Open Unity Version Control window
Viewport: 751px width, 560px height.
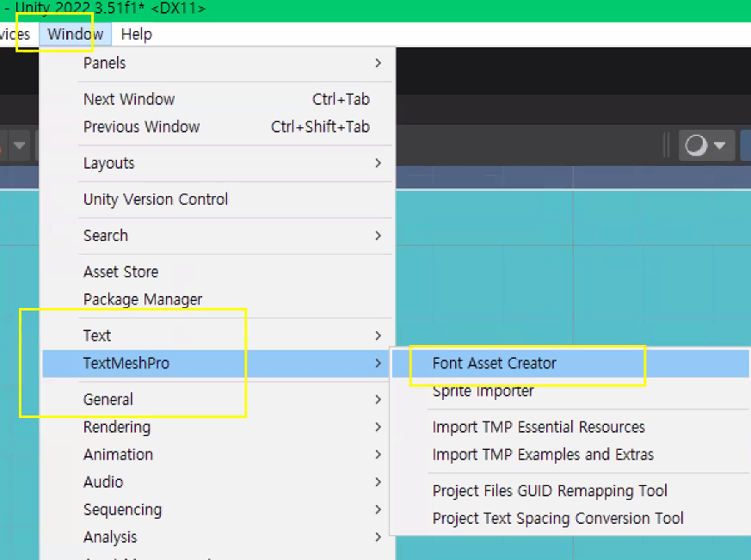tap(218, 200)
